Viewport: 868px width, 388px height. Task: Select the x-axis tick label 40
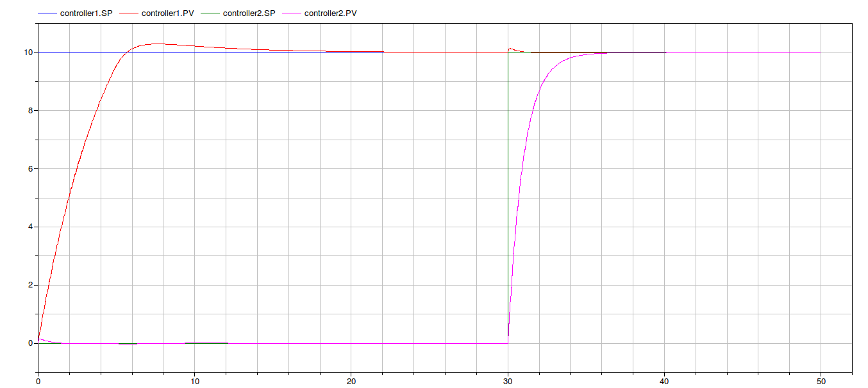(664, 381)
